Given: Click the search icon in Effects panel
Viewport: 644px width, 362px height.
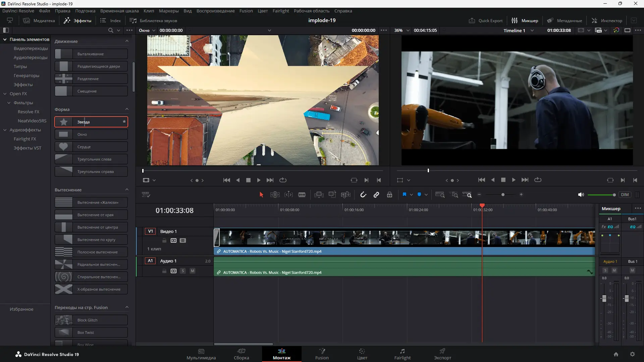Looking at the screenshot, I should pos(110,30).
